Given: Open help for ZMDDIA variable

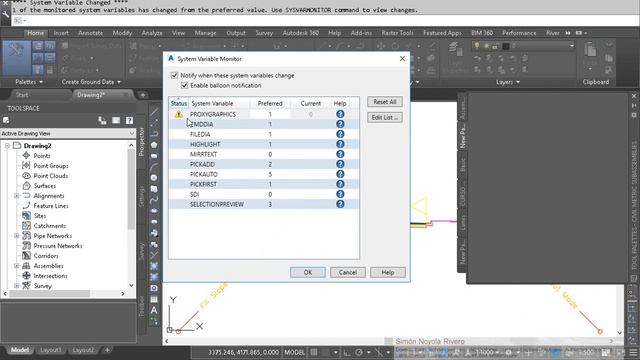Looking at the screenshot, I should pos(340,124).
